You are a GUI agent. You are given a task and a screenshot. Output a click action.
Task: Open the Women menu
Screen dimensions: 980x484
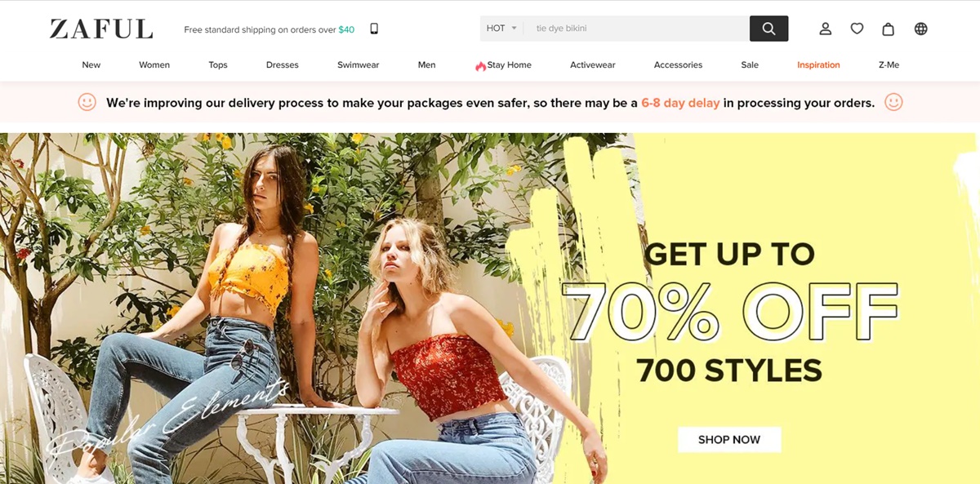click(x=154, y=65)
